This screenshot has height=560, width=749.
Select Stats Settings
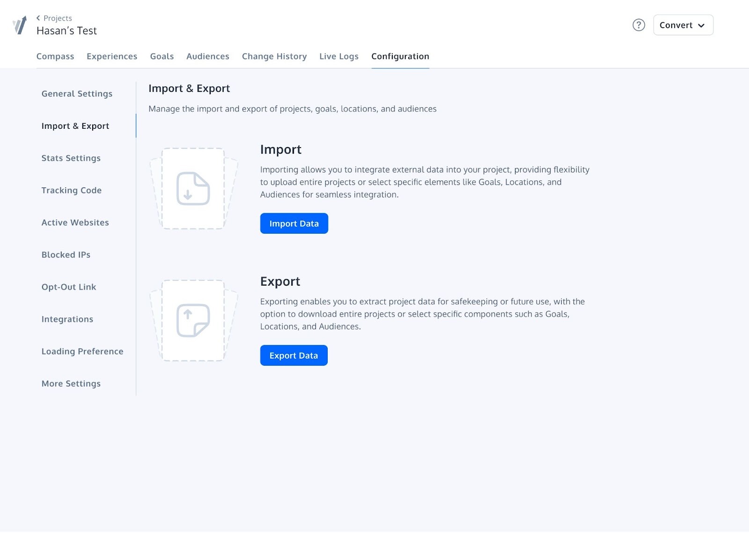click(x=71, y=158)
